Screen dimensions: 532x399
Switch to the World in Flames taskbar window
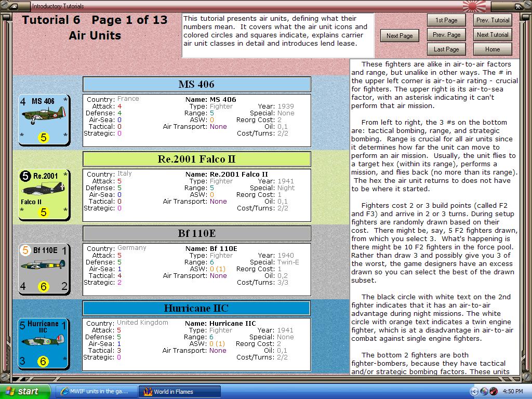(180, 392)
